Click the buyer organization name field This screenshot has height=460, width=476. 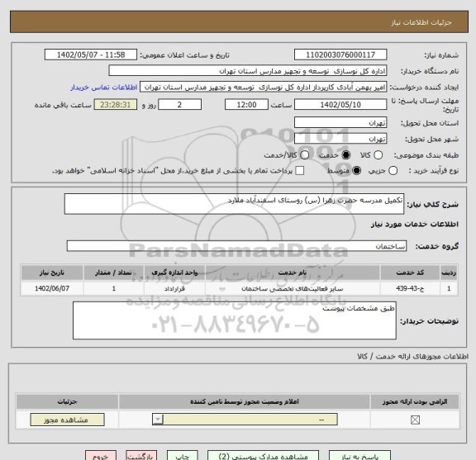point(248,71)
